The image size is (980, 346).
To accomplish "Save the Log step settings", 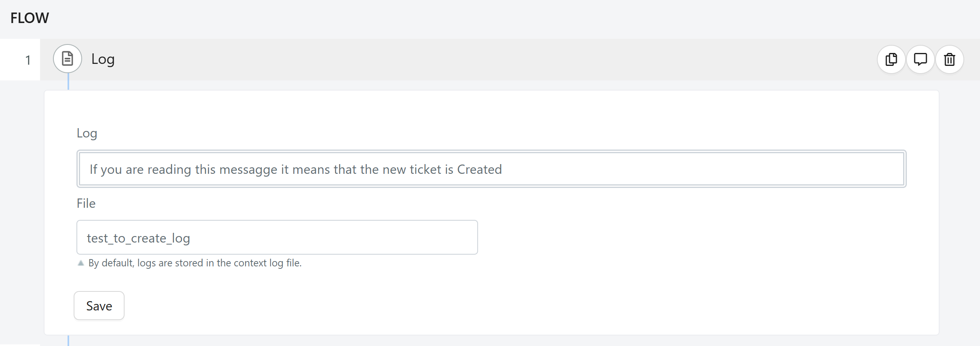I will click(x=99, y=306).
